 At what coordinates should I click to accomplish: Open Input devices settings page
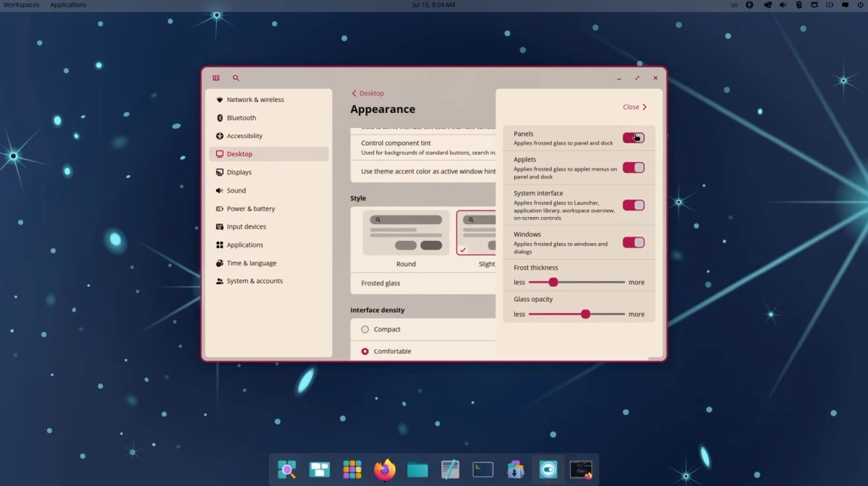(x=268, y=226)
